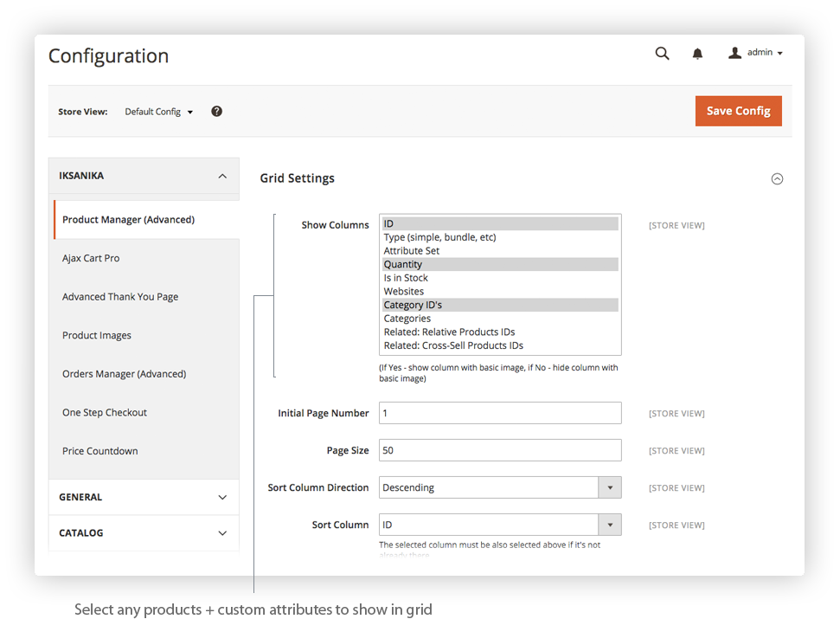
Task: Select Websites option in Show Columns
Action: [404, 292]
